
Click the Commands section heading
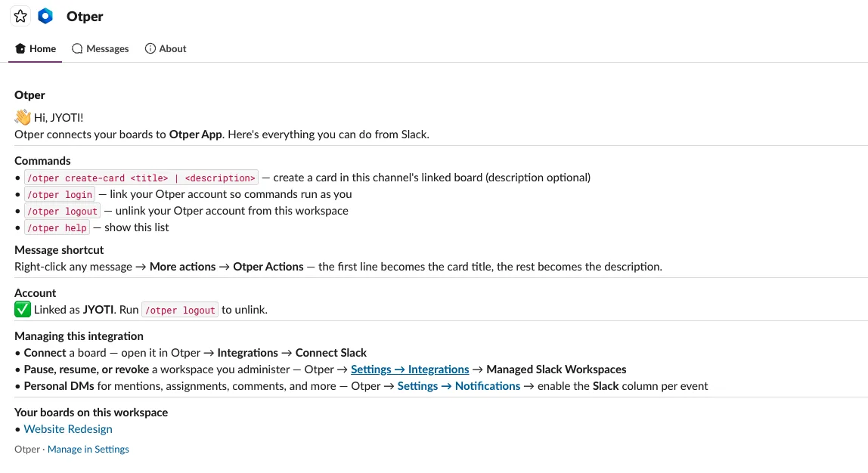click(42, 161)
